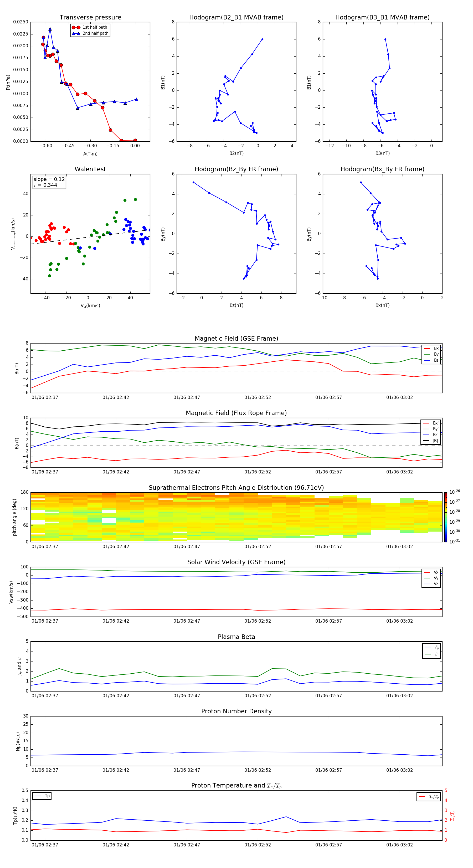Click the 'Hodogram(Bz_By FR frame)' title
The width and height of the screenshot is (473, 868).
tap(236, 169)
